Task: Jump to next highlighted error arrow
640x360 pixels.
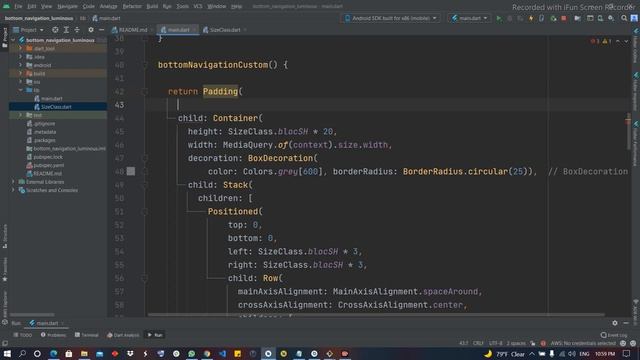Action: coord(626,41)
